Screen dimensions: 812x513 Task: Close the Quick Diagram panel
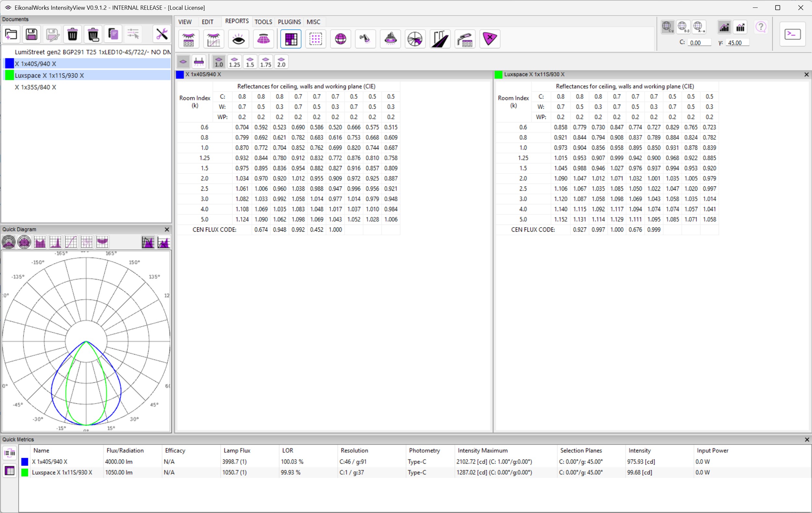(167, 230)
